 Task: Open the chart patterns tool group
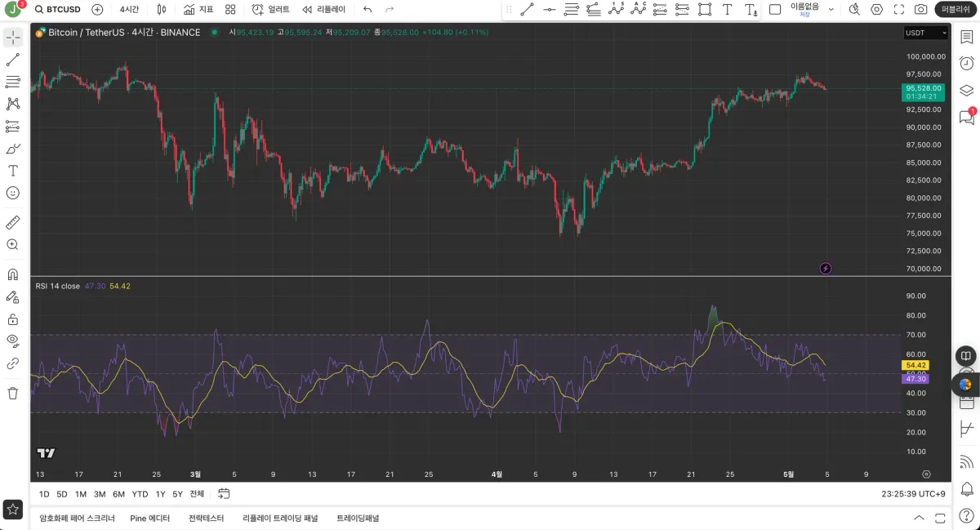tap(13, 104)
